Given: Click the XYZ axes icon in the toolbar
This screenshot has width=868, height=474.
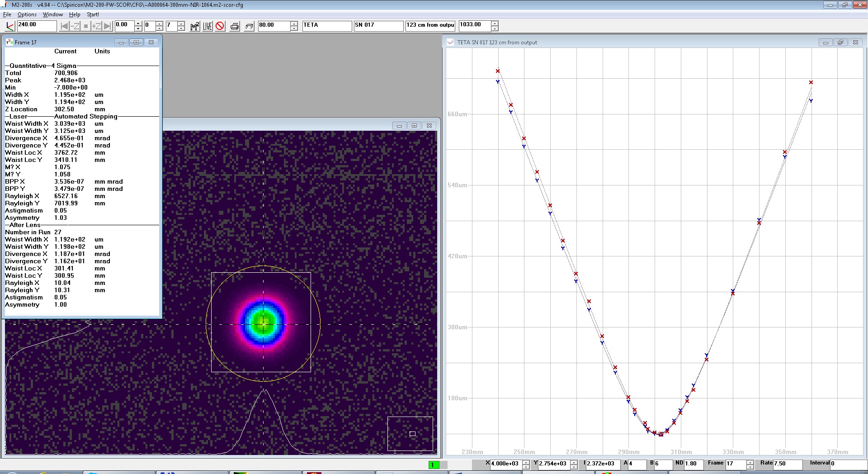Looking at the screenshot, I should pyautogui.click(x=9, y=26).
